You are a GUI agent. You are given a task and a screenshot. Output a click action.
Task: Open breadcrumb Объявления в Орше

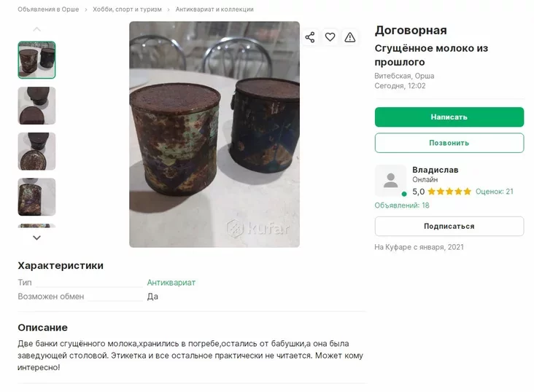pos(48,9)
